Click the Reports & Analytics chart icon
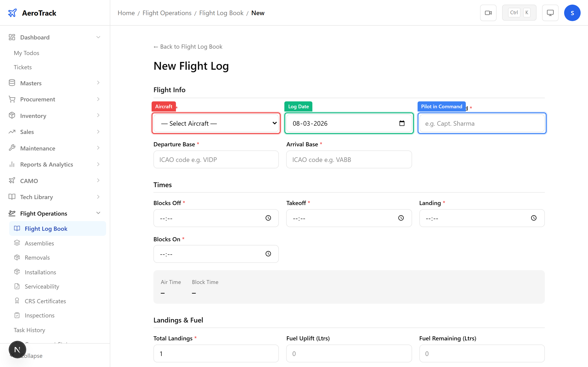 click(x=12, y=164)
